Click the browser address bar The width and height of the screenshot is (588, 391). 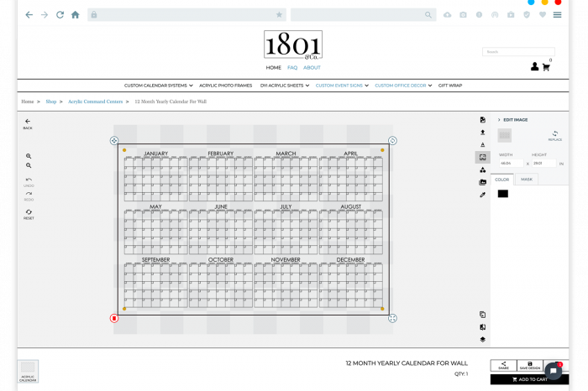[x=186, y=14]
